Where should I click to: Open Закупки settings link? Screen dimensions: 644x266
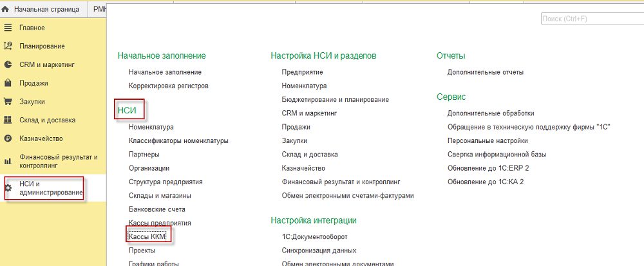[x=294, y=141]
